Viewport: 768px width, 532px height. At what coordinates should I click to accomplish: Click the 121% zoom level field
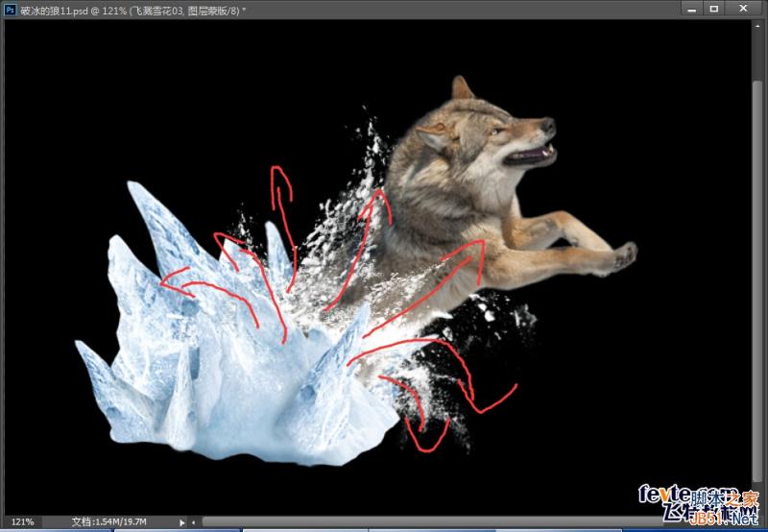(22, 522)
